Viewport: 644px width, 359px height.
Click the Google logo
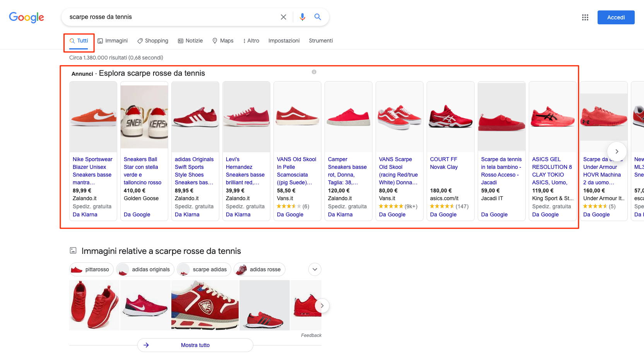point(26,17)
